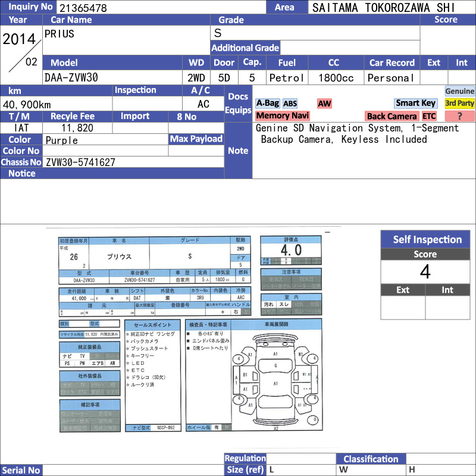The width and height of the screenshot is (476, 476).
Task: Click the Personal car record value
Action: 391,78
